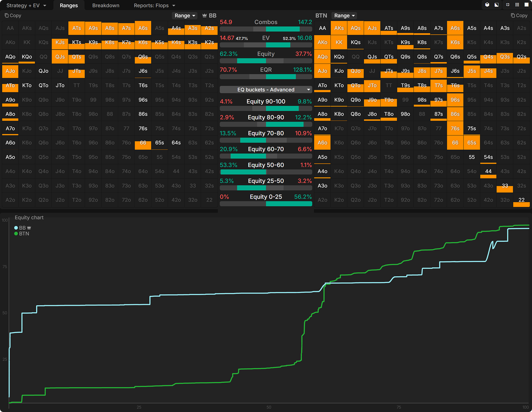Click the collapse arrows layout icon
The height and width of the screenshot is (412, 532).
(x=508, y=5)
